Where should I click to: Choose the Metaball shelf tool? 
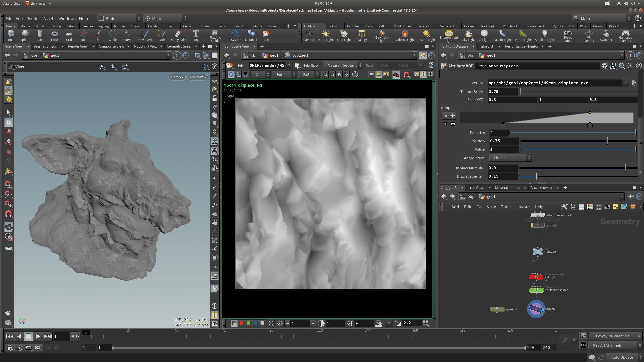(251, 35)
